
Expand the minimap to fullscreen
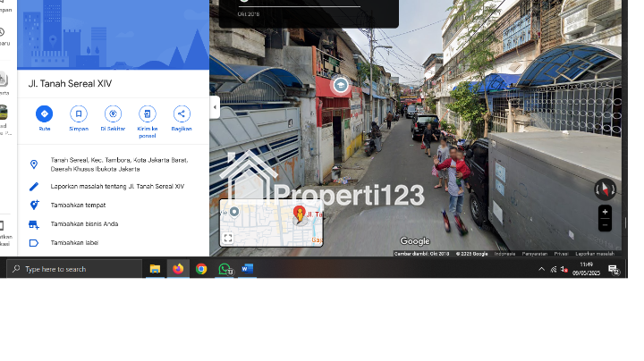point(228,238)
